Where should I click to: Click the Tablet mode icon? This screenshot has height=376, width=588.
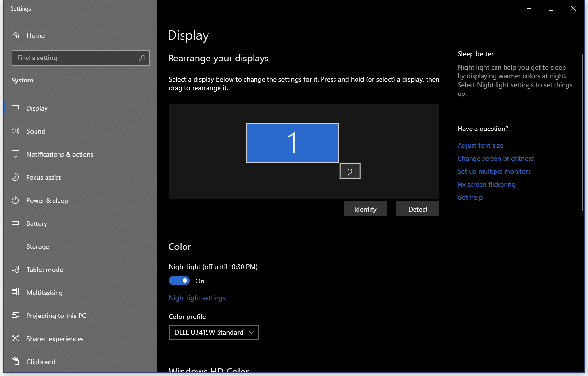[x=15, y=270]
